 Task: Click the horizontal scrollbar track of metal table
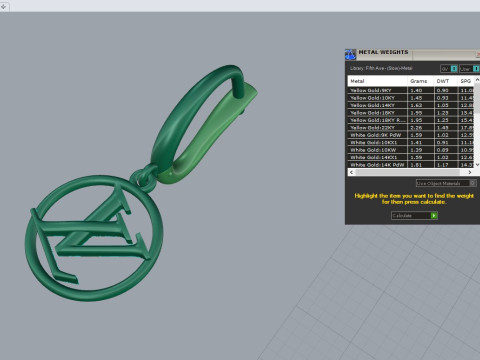411,172
